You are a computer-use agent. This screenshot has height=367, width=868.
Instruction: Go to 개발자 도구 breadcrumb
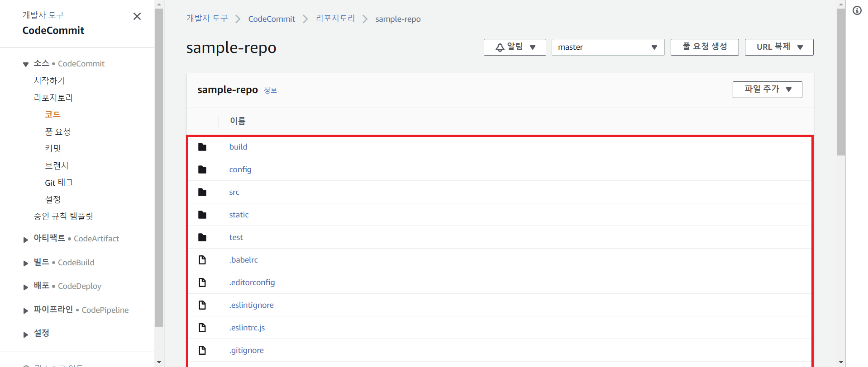207,19
